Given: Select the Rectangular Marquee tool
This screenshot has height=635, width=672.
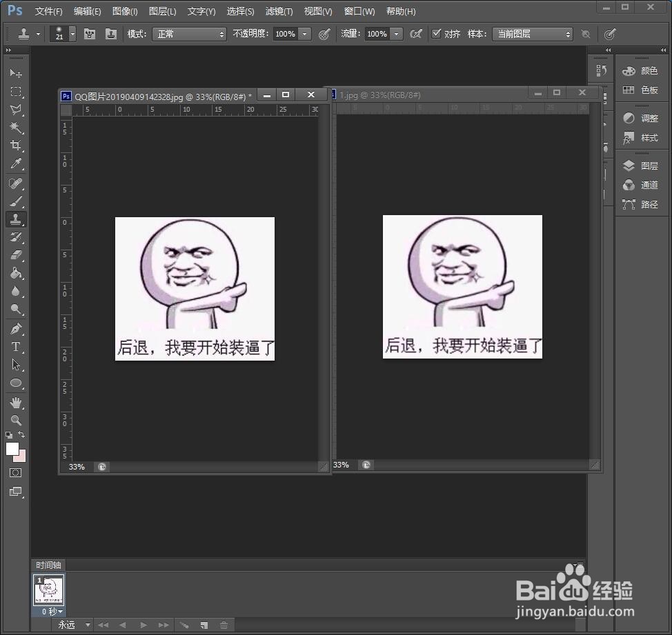Looking at the screenshot, I should coord(16,92).
